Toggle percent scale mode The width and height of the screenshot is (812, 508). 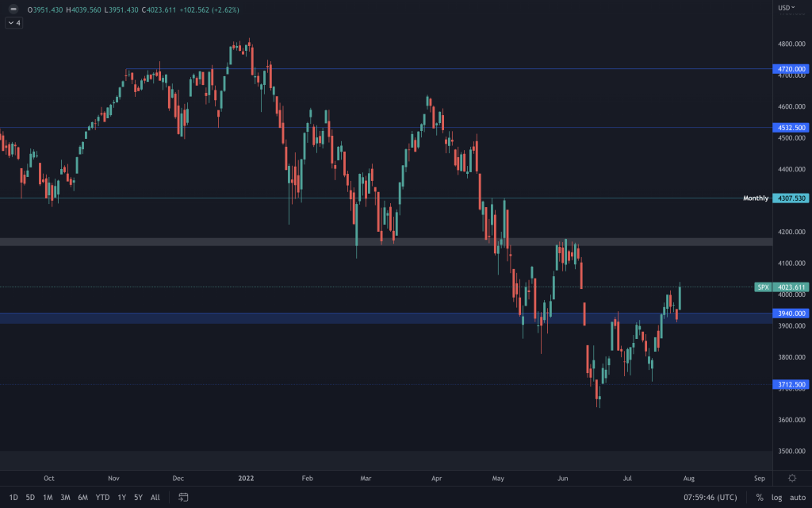coord(759,498)
